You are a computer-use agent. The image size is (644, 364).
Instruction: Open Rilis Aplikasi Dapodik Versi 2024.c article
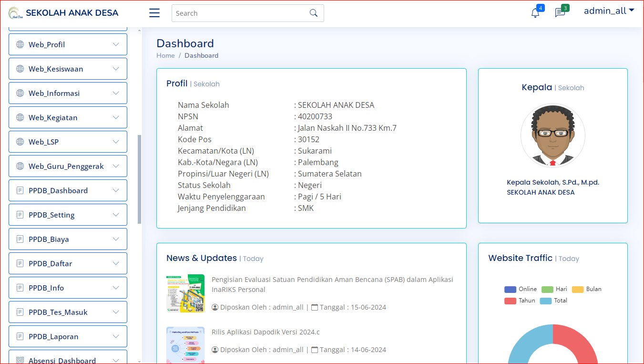click(x=266, y=332)
